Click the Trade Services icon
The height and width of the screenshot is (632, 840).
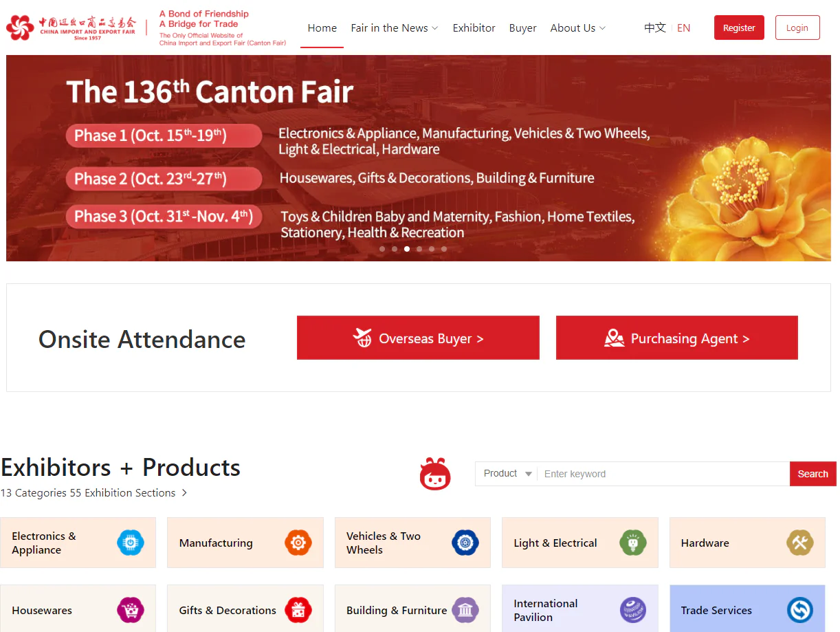pyautogui.click(x=799, y=610)
